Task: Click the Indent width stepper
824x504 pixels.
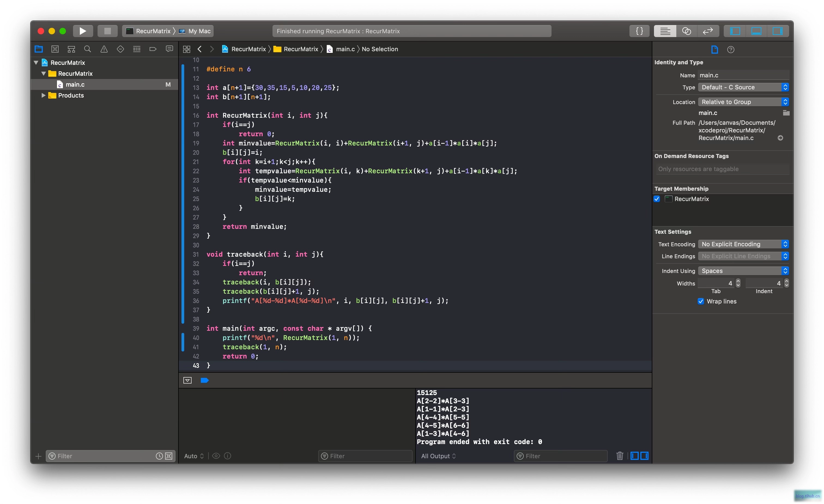Action: click(787, 283)
